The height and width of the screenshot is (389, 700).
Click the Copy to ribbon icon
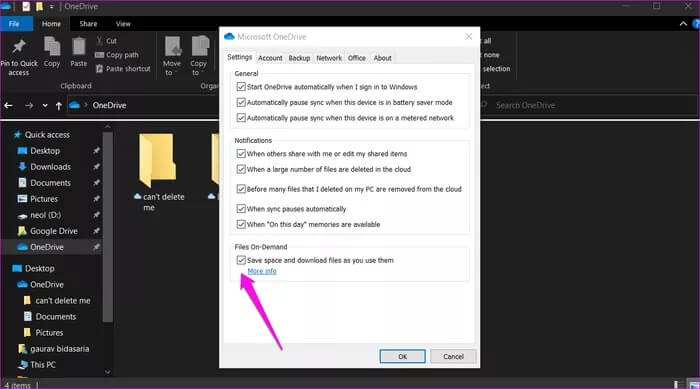(x=200, y=46)
